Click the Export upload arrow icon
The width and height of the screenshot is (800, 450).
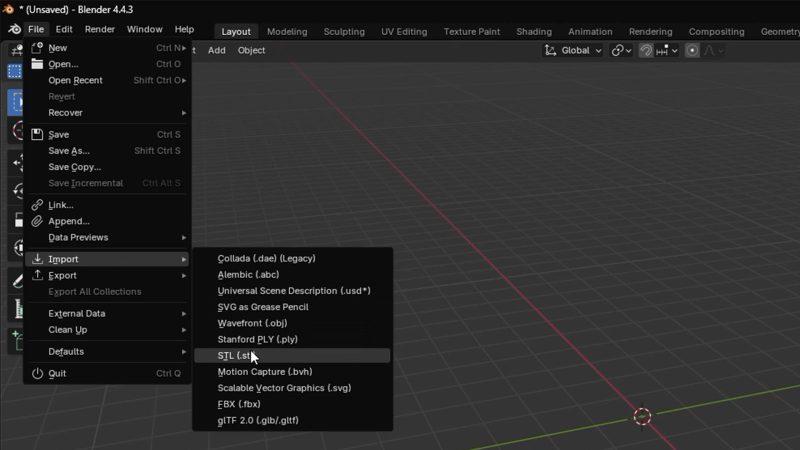click(x=37, y=275)
